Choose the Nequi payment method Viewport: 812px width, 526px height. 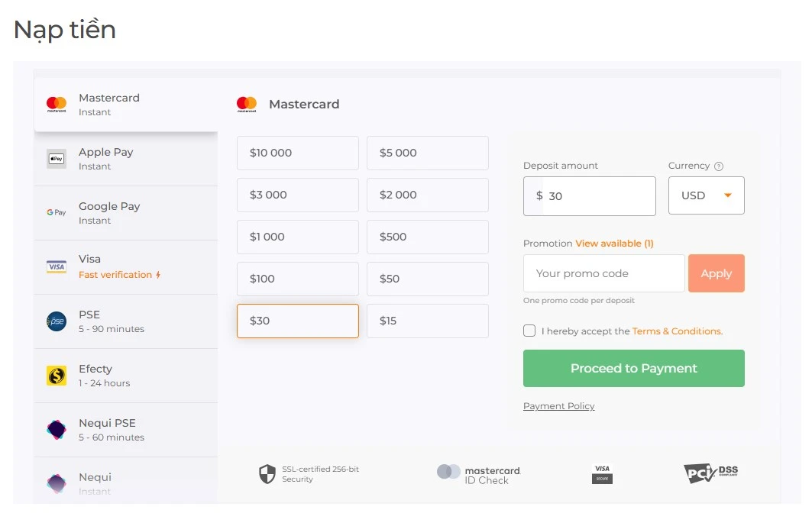(126, 482)
